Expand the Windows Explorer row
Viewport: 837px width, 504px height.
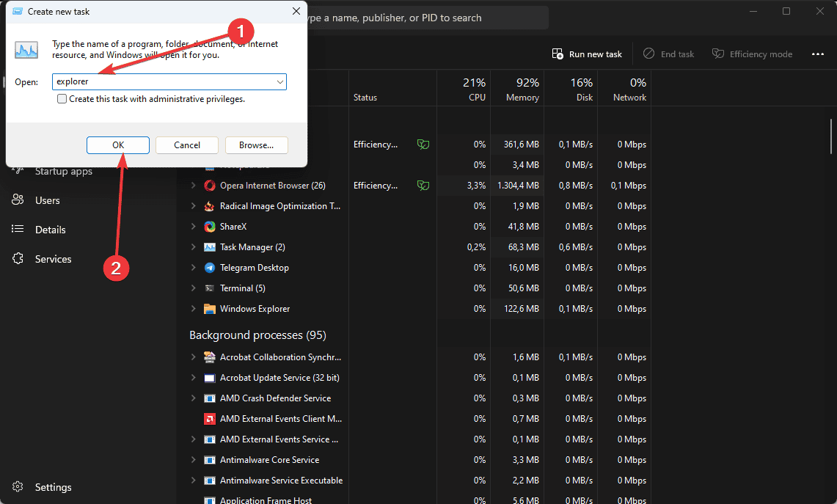coord(193,309)
